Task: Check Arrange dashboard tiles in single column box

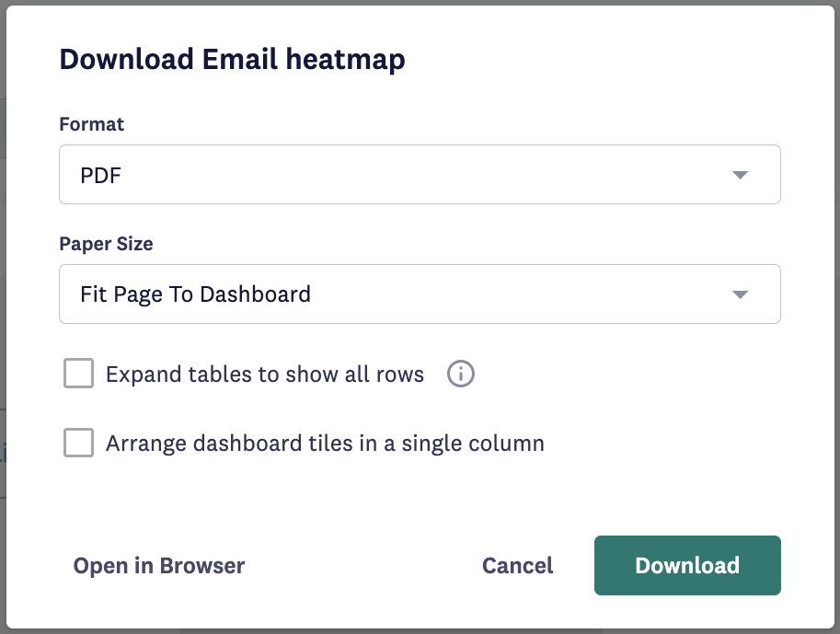Action: pos(79,442)
